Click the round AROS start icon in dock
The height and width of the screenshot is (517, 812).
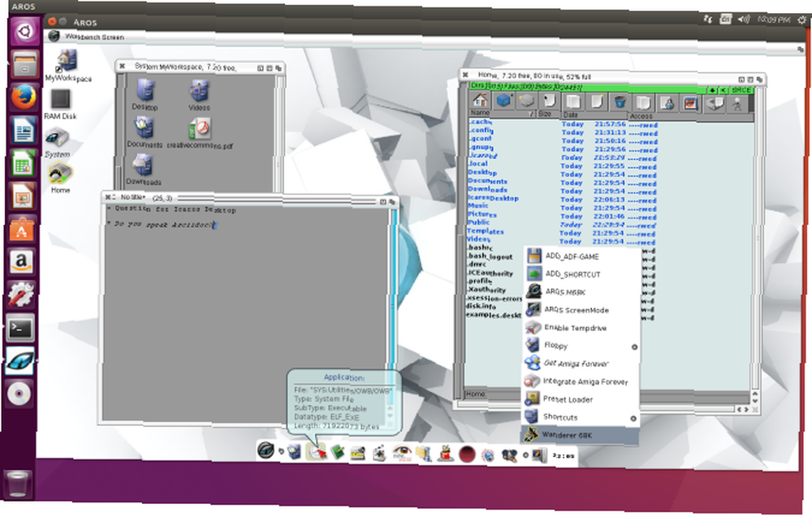(266, 450)
